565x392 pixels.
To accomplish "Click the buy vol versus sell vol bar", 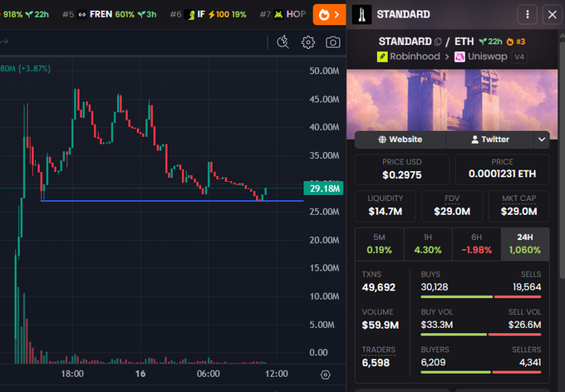I will [481, 335].
